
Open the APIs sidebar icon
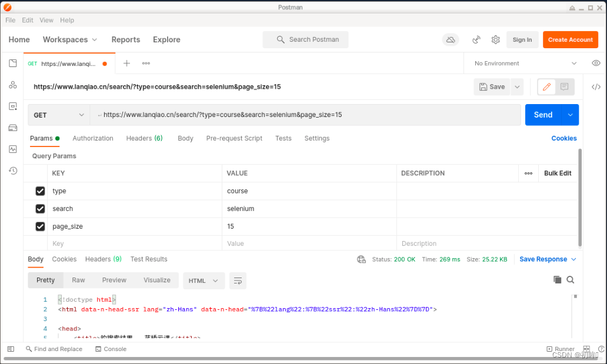point(13,85)
